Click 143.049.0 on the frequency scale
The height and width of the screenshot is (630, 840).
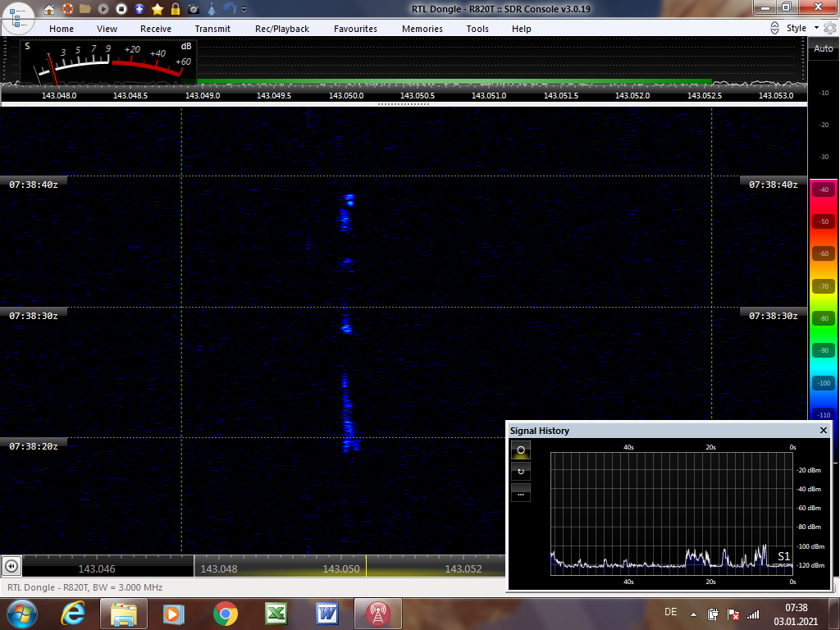click(203, 95)
